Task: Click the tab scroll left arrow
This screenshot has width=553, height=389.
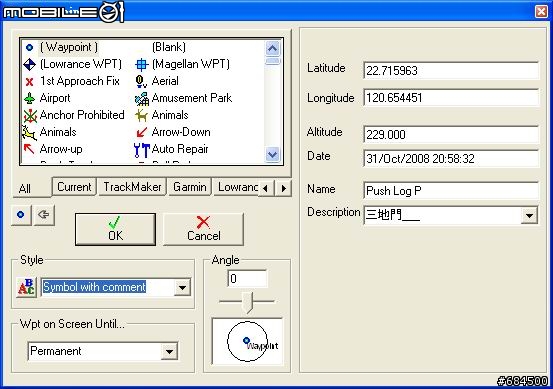Action: click(x=266, y=188)
